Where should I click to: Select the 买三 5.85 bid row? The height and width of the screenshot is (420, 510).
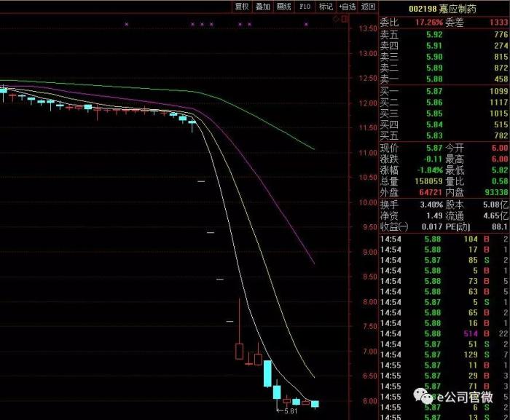(444, 113)
